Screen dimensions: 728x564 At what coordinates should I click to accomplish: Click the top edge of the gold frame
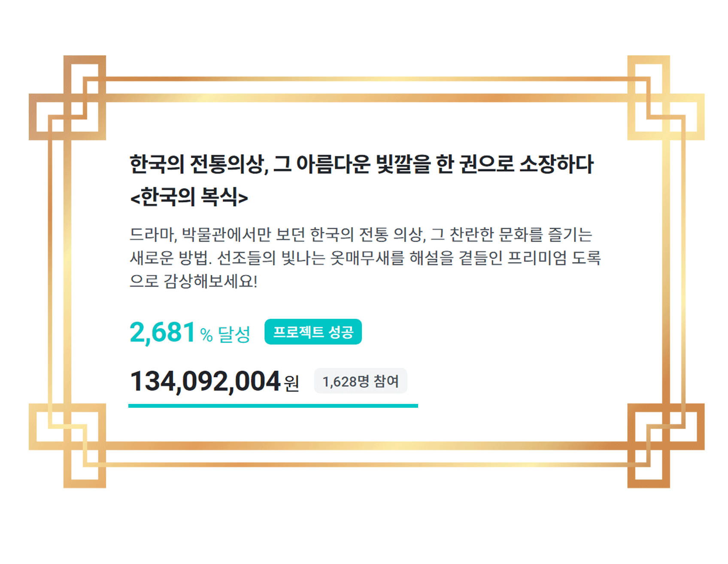tap(365, 98)
